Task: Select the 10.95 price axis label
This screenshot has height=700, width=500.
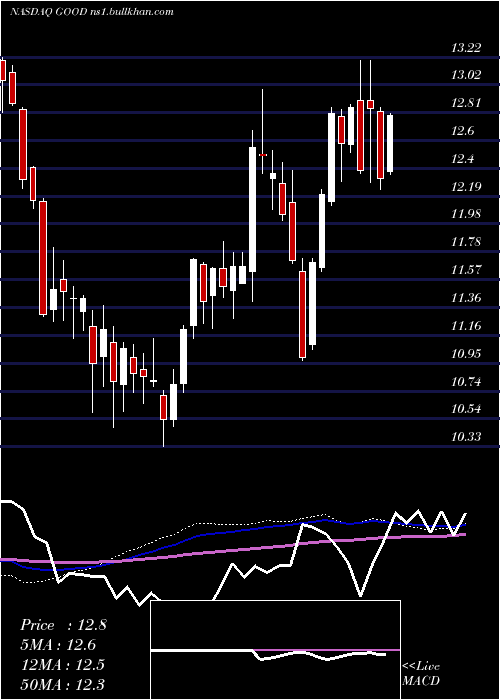Action: point(467,354)
